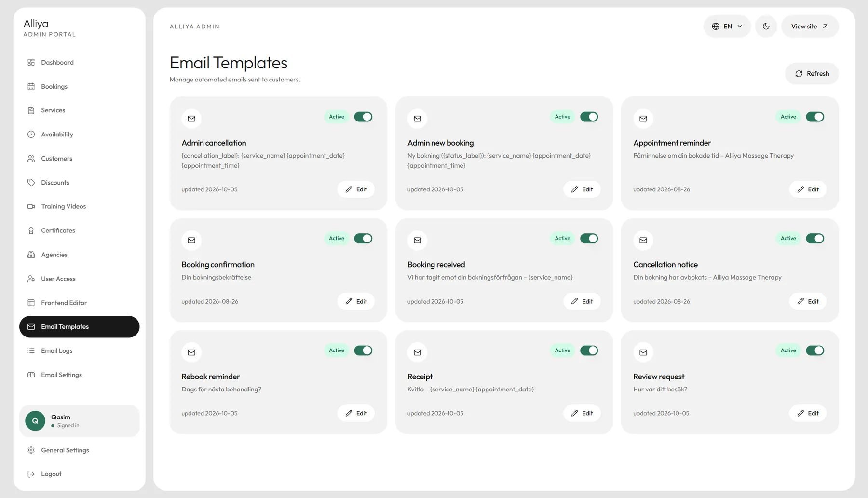Switch off Booking confirmation template toggle

[x=363, y=238]
